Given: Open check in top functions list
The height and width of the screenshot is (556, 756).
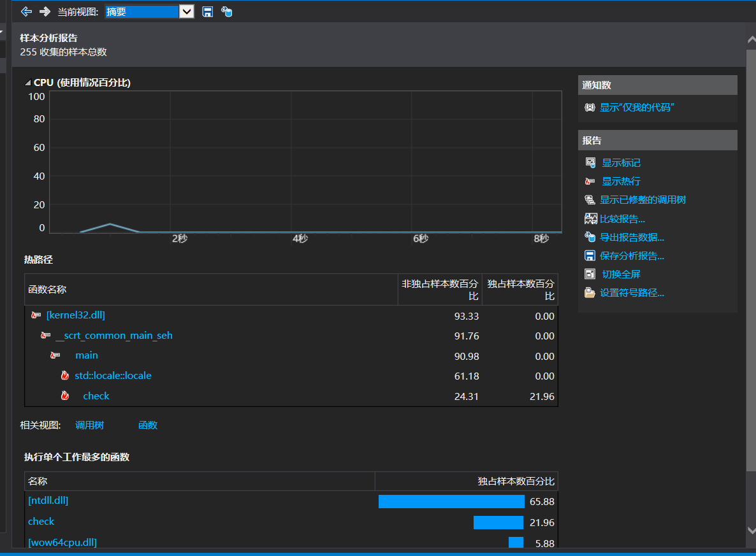Looking at the screenshot, I should (41, 522).
